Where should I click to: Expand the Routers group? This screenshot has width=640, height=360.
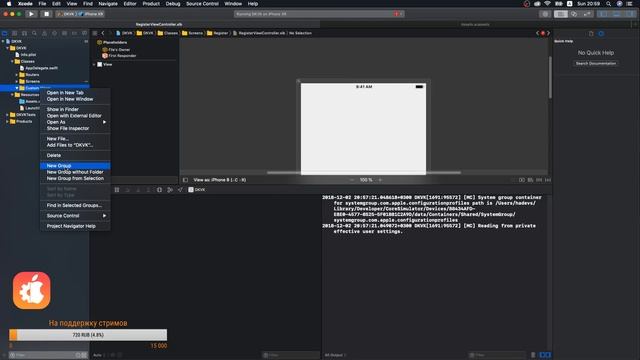click(x=17, y=75)
